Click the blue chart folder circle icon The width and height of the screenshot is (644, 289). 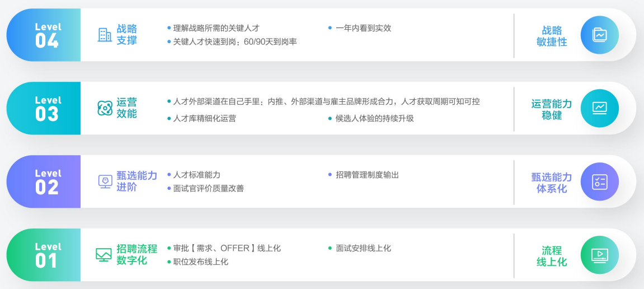pos(600,35)
